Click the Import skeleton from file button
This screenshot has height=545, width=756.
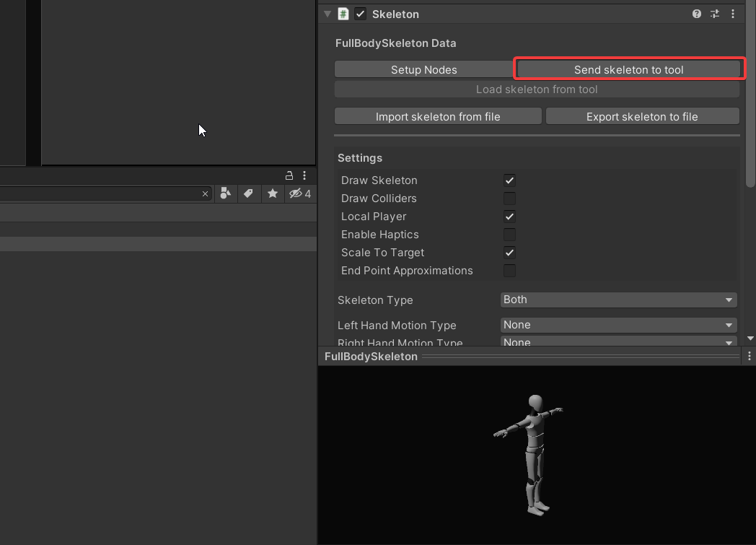(x=438, y=116)
